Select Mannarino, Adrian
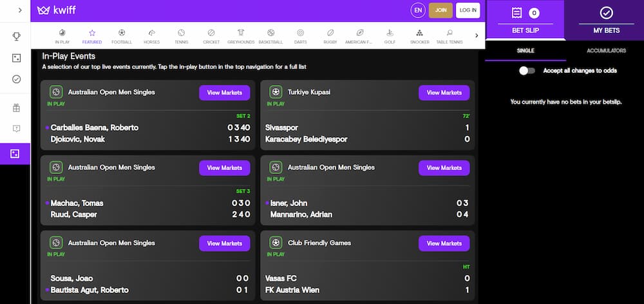Screen dimensions: 644x304 (x=301, y=214)
